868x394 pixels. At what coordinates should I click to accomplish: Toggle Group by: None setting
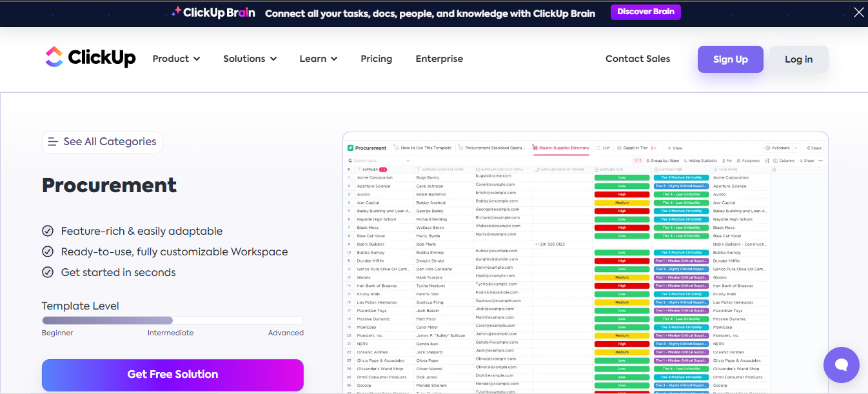pyautogui.click(x=664, y=160)
